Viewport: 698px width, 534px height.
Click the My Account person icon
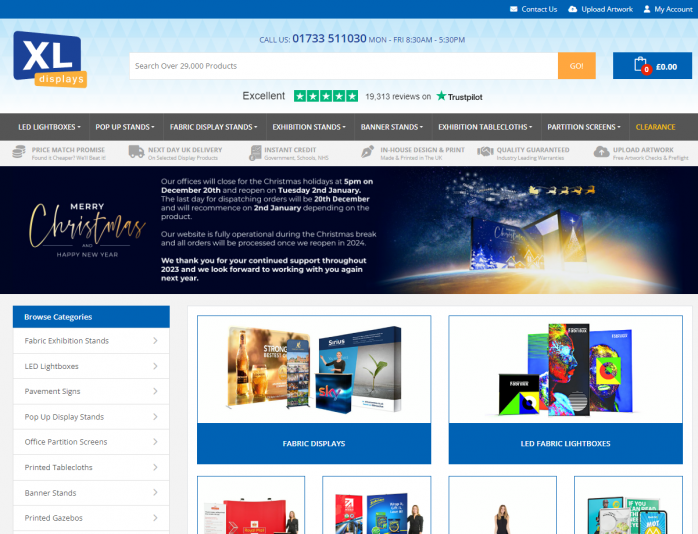[647, 9]
